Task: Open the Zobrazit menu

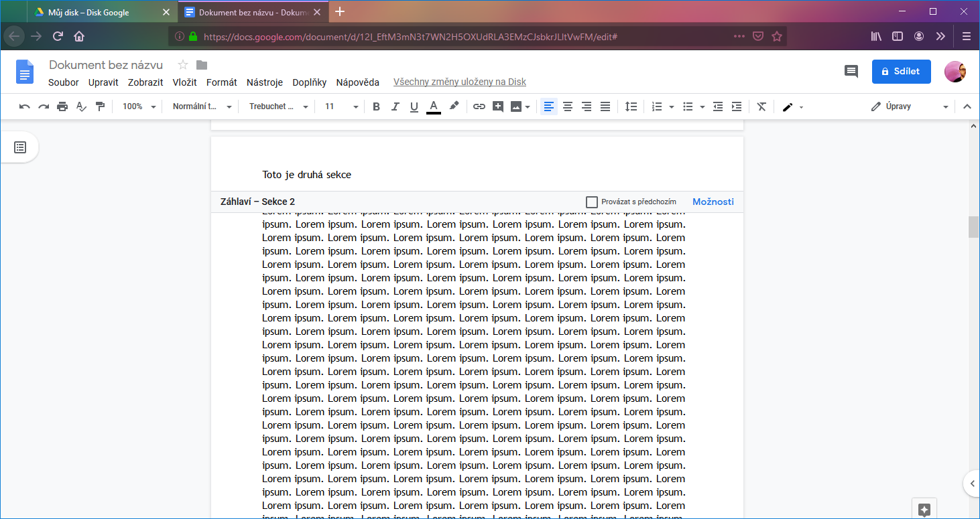Action: [x=145, y=82]
